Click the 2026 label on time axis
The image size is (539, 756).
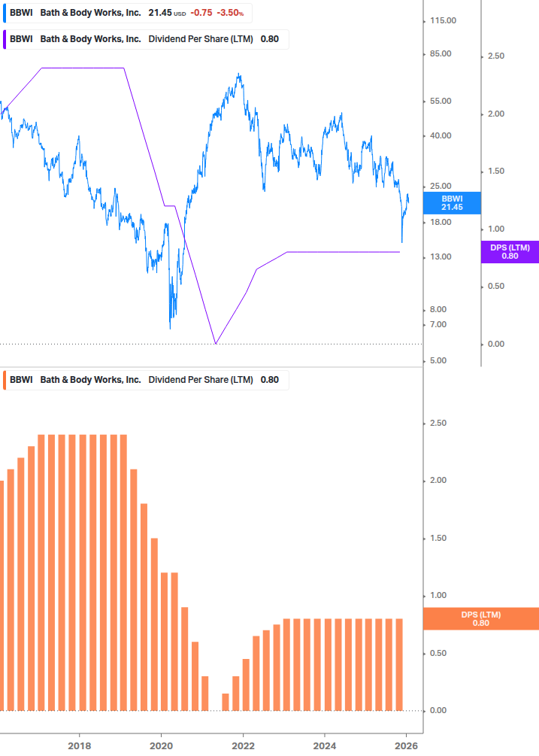[406, 746]
